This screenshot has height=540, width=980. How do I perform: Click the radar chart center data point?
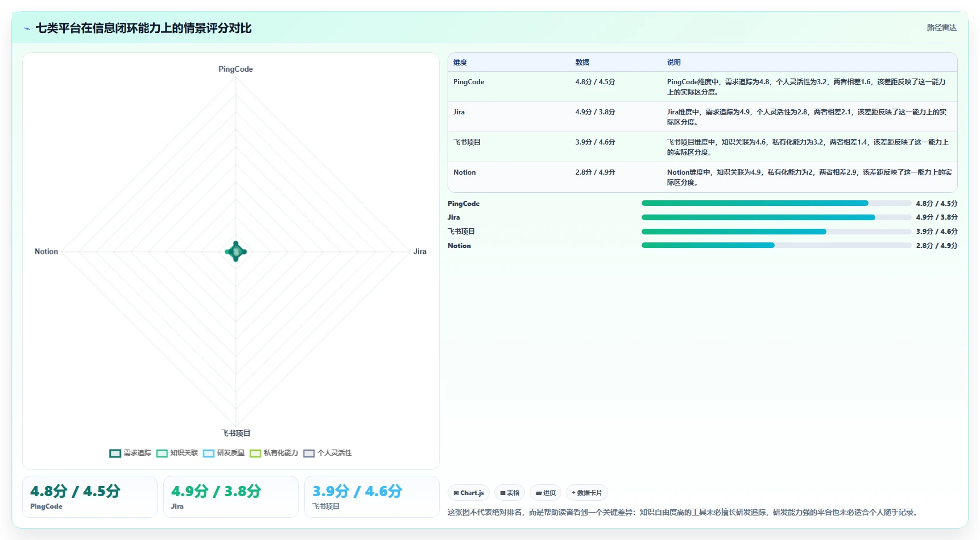pyautogui.click(x=235, y=252)
